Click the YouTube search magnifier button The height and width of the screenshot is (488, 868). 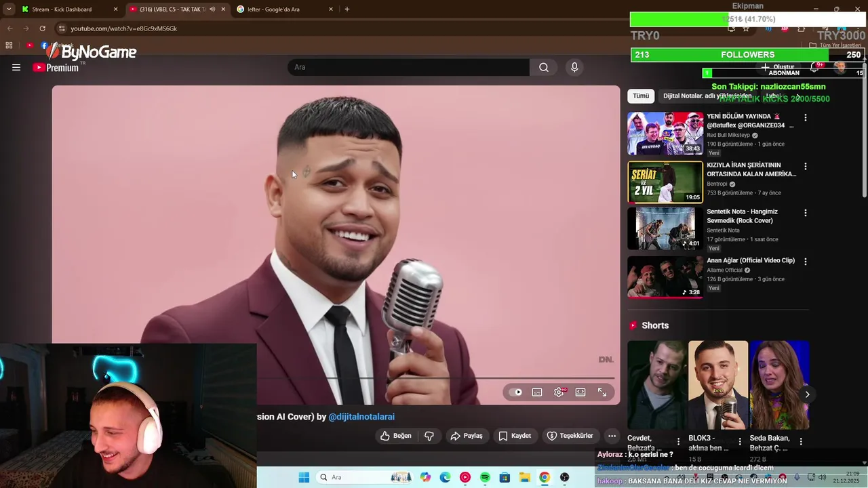544,67
